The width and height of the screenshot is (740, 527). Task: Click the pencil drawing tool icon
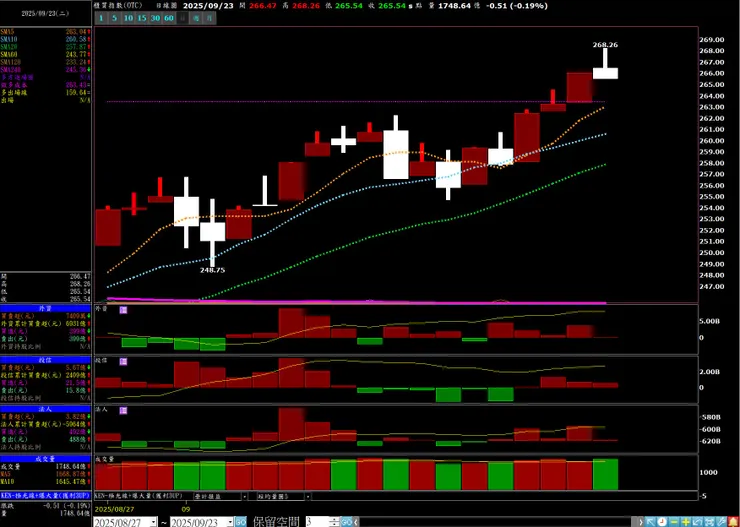point(721,522)
